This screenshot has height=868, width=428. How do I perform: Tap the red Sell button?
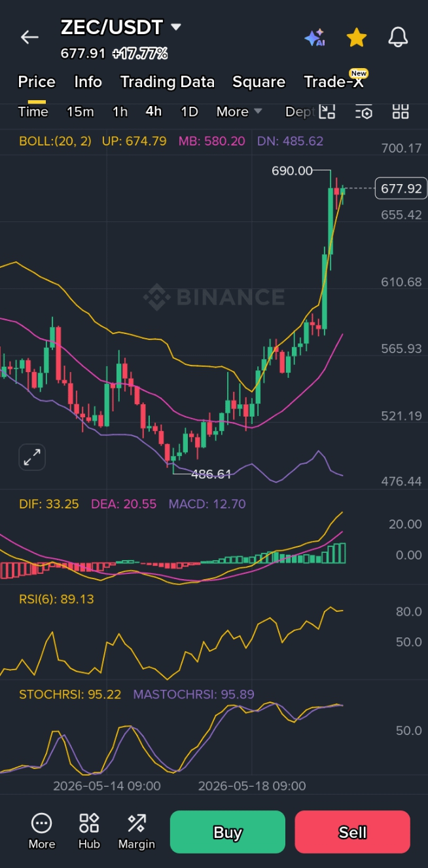point(353,832)
